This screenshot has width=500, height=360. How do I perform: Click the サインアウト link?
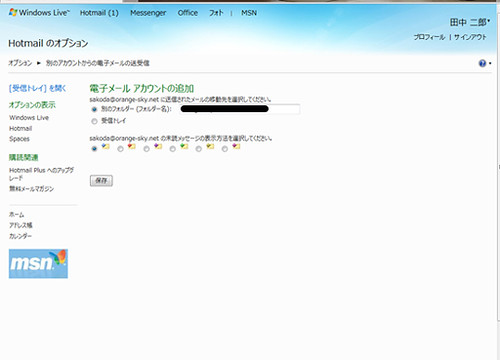(470, 37)
